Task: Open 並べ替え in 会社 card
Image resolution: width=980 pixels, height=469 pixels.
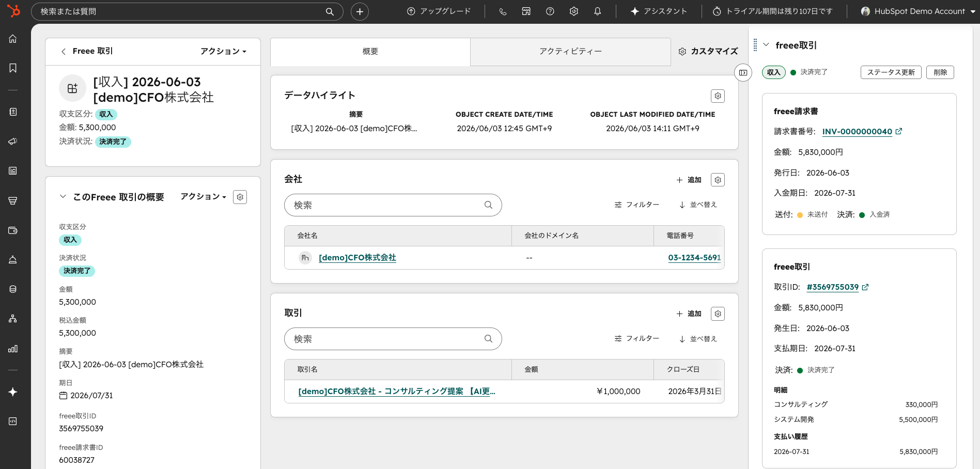Action: pos(698,205)
